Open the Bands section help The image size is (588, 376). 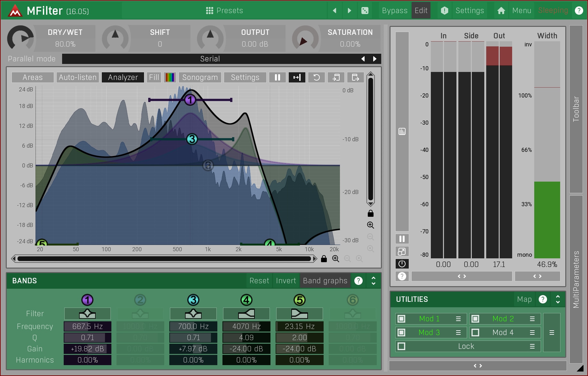pyautogui.click(x=358, y=281)
